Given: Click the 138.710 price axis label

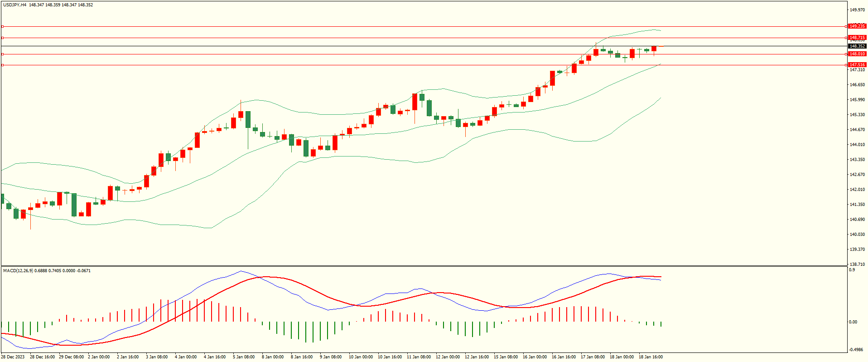Looking at the screenshot, I should (x=858, y=264).
